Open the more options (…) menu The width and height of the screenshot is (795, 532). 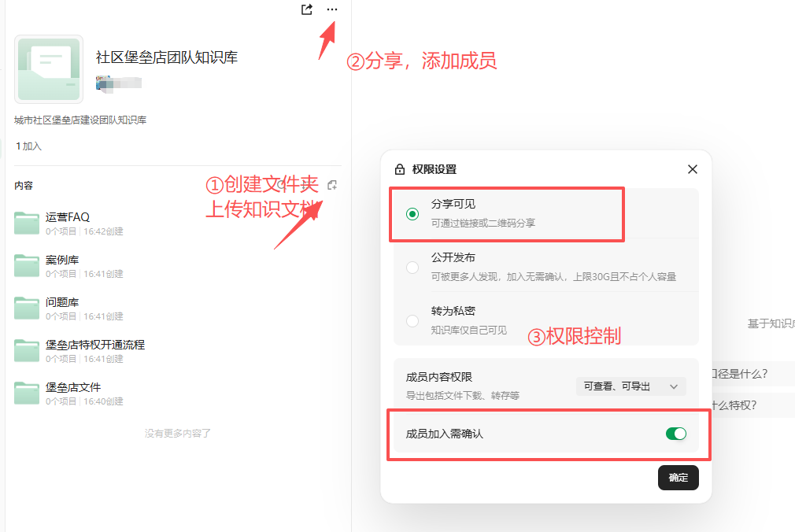331,9
